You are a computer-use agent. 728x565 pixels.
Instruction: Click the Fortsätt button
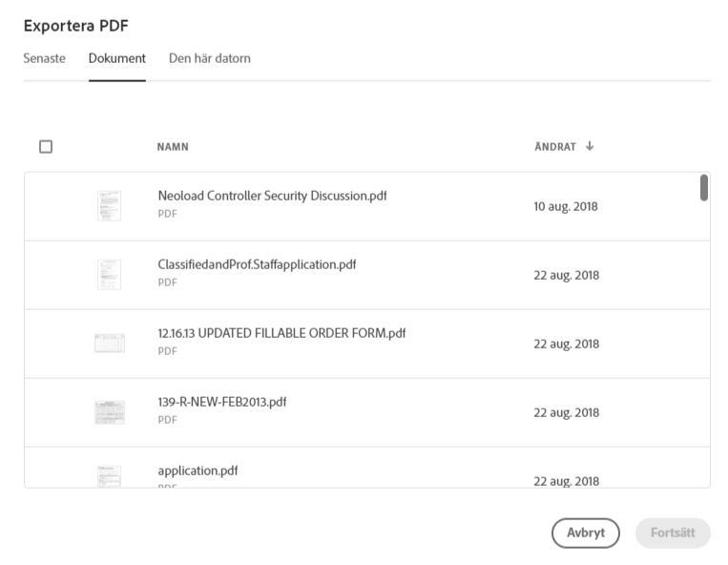[673, 533]
